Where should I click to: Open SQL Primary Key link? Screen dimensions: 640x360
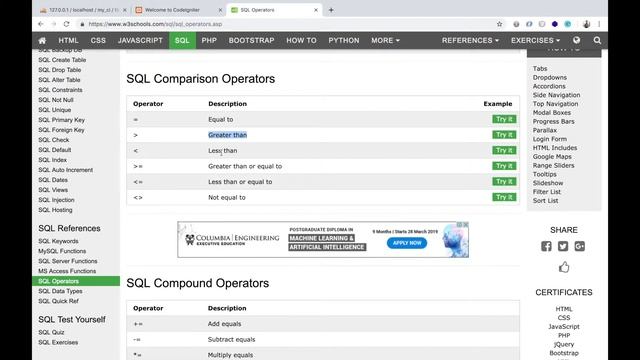[x=61, y=120]
